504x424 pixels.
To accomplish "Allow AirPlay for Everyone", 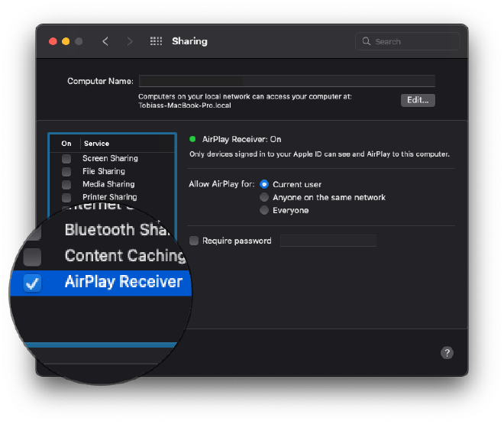I will pos(264,210).
